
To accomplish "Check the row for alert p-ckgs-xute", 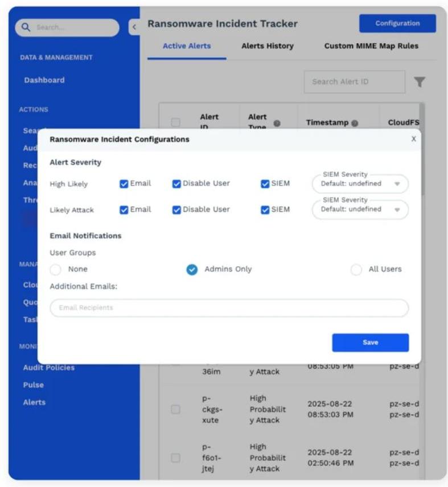I will [175, 410].
